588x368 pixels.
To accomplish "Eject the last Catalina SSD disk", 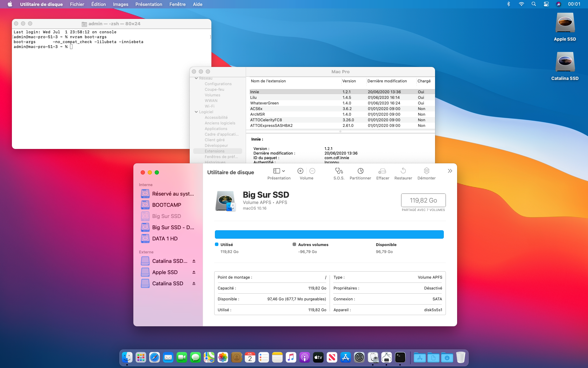I will pyautogui.click(x=194, y=284).
